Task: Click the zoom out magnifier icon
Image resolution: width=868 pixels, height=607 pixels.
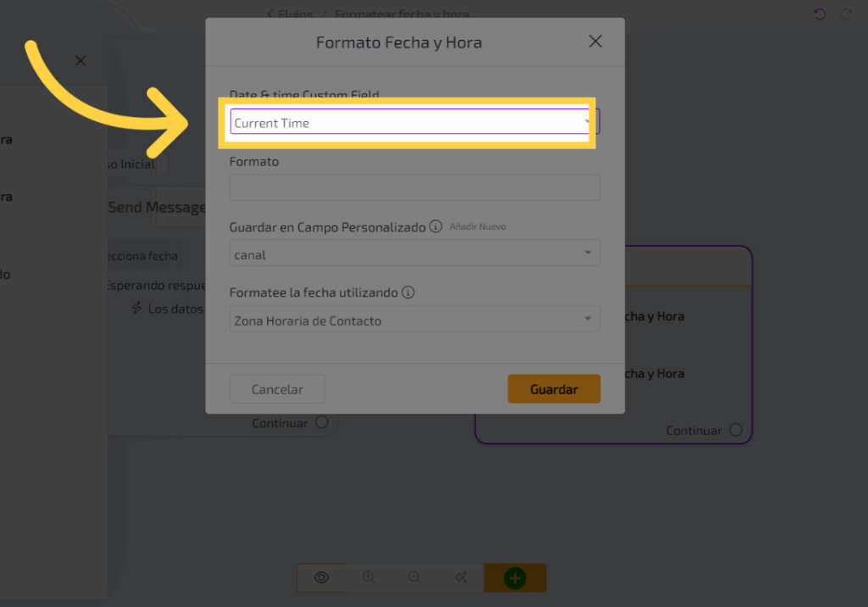Action: click(x=415, y=577)
